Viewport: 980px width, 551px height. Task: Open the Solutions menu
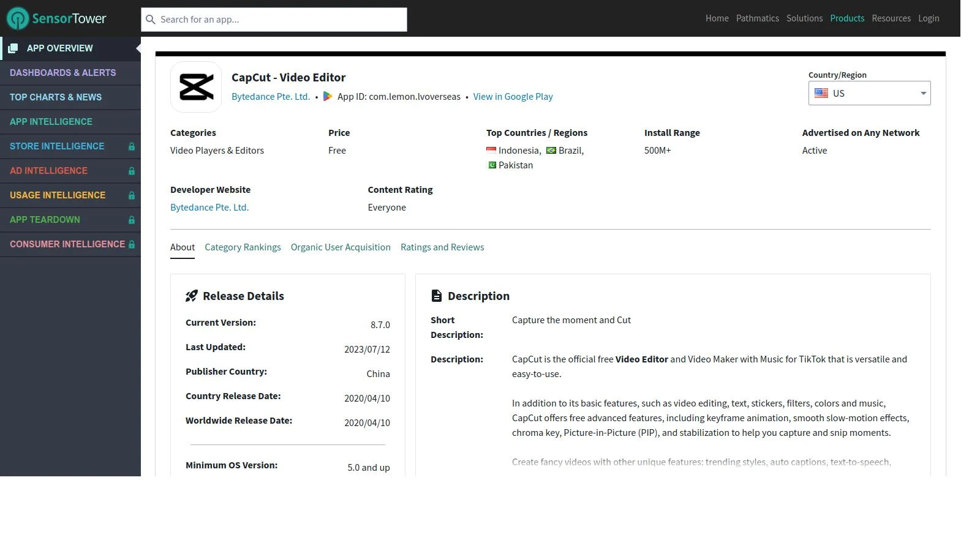[x=804, y=18]
